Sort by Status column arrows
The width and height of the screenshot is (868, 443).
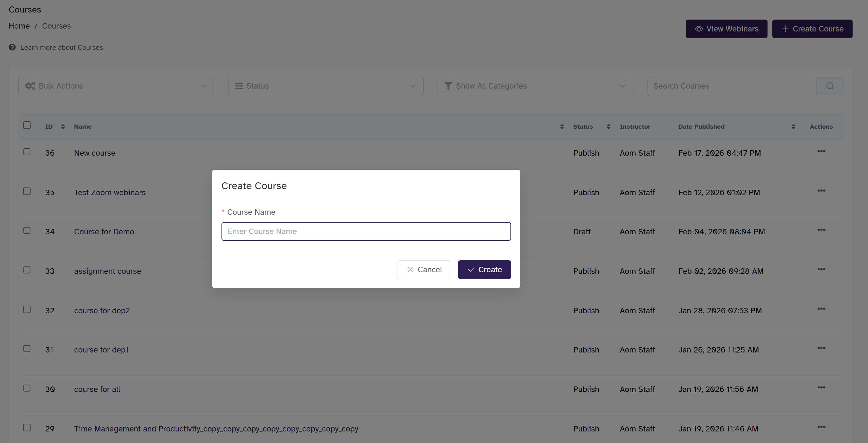point(608,127)
